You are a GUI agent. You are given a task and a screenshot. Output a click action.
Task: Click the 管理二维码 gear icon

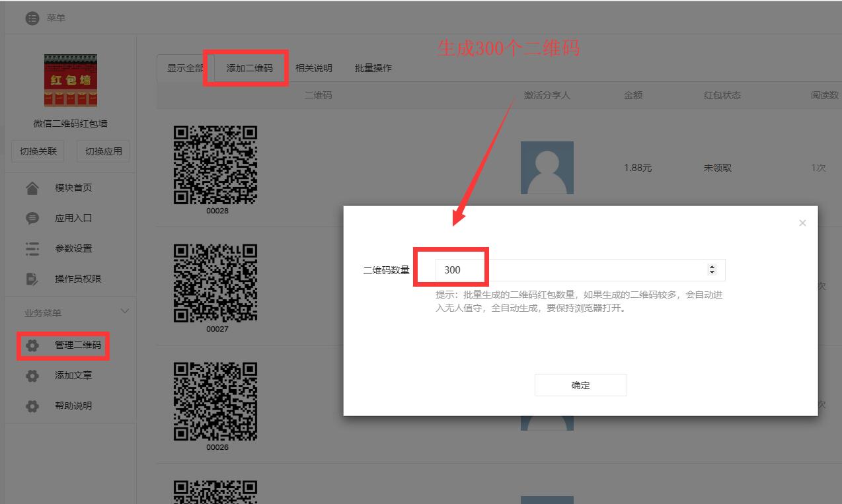tap(32, 345)
